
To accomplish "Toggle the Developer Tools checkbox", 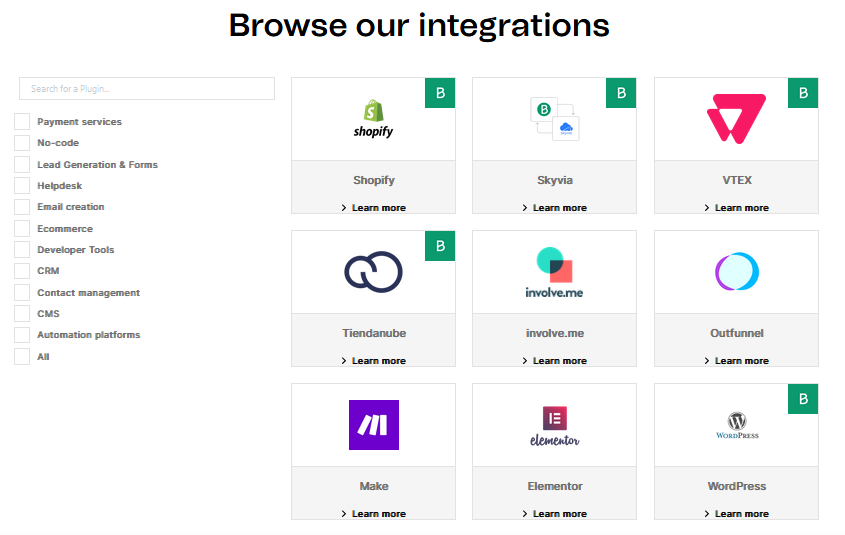I will pos(22,249).
